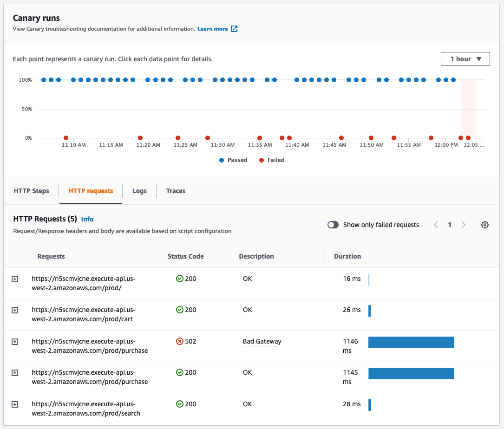
Task: Click the next page chevron arrow
Action: pyautogui.click(x=464, y=225)
